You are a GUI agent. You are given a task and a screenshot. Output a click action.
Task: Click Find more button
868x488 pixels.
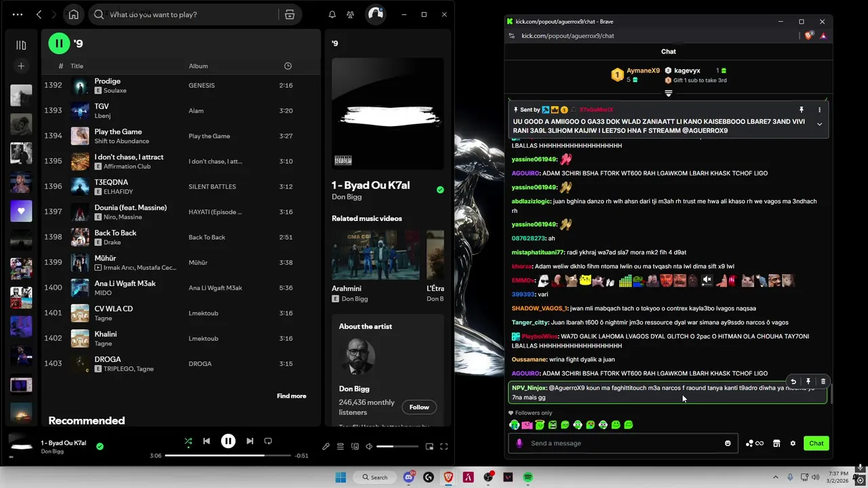[x=292, y=396]
